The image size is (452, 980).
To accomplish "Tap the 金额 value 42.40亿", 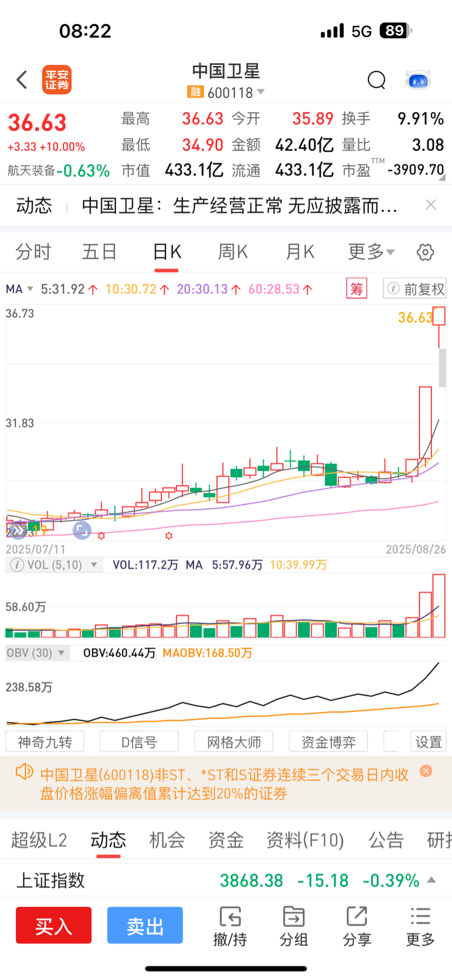I will point(304,145).
